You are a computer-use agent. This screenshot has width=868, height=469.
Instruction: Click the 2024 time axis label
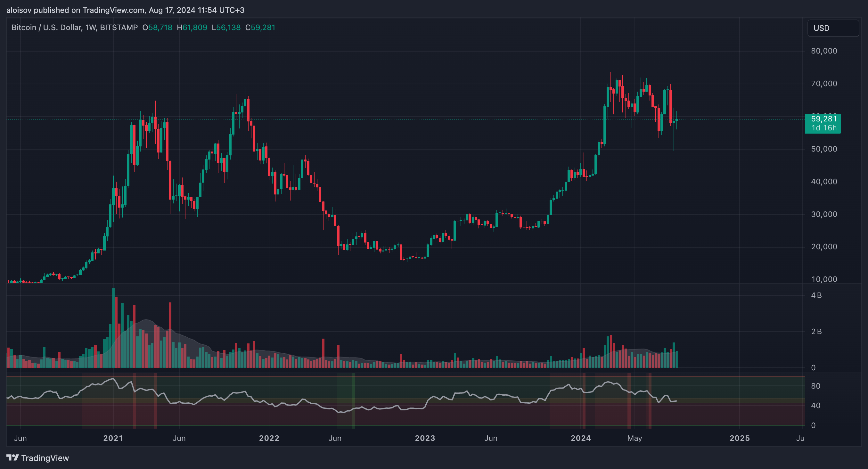(581, 438)
